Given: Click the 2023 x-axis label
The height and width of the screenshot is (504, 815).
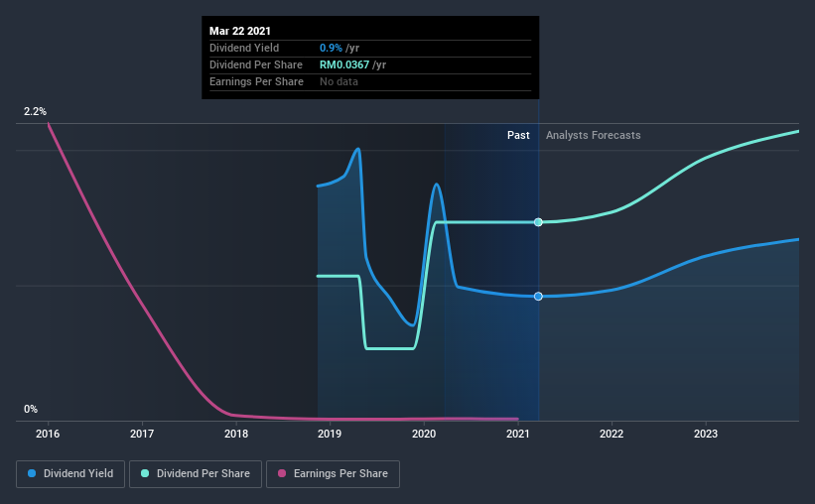Looking at the screenshot, I should 706,434.
